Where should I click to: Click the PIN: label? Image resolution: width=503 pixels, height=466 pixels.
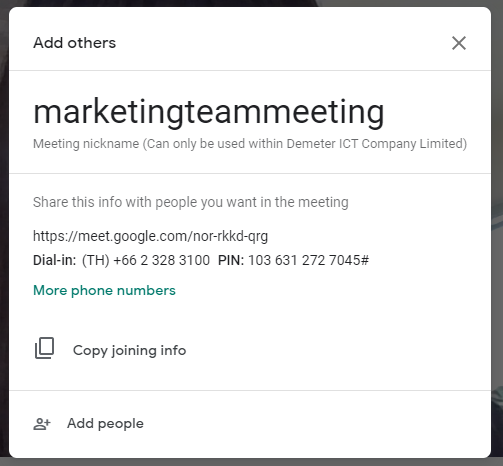(231, 260)
